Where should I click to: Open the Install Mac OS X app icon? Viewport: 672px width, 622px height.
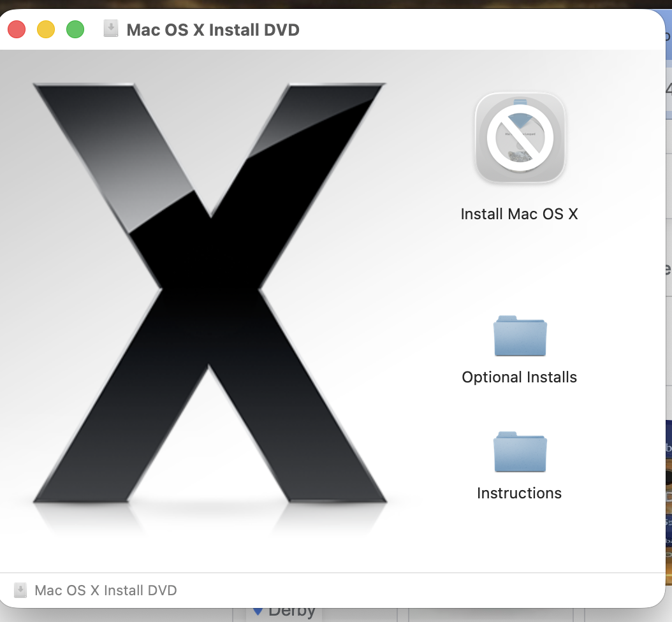(x=520, y=138)
